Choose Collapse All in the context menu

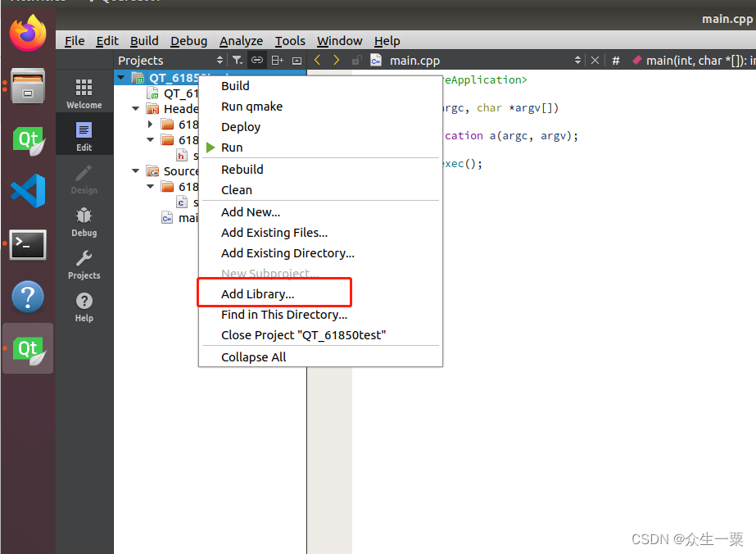click(320, 357)
